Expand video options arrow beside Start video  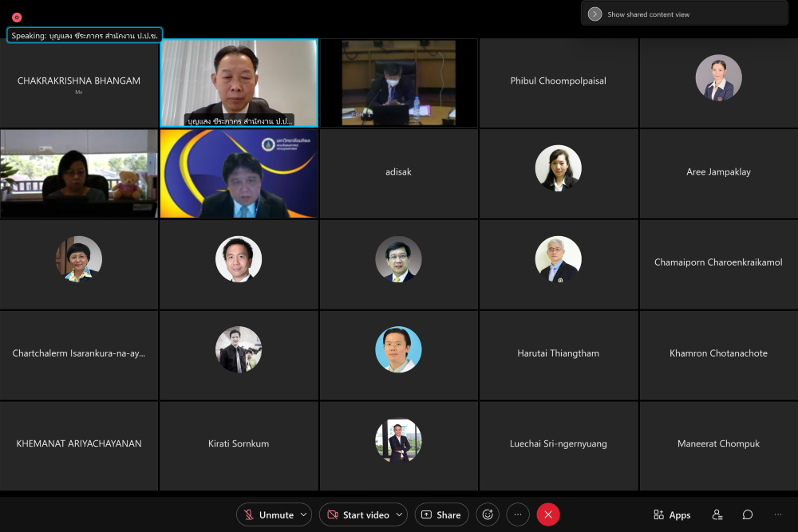point(398,514)
